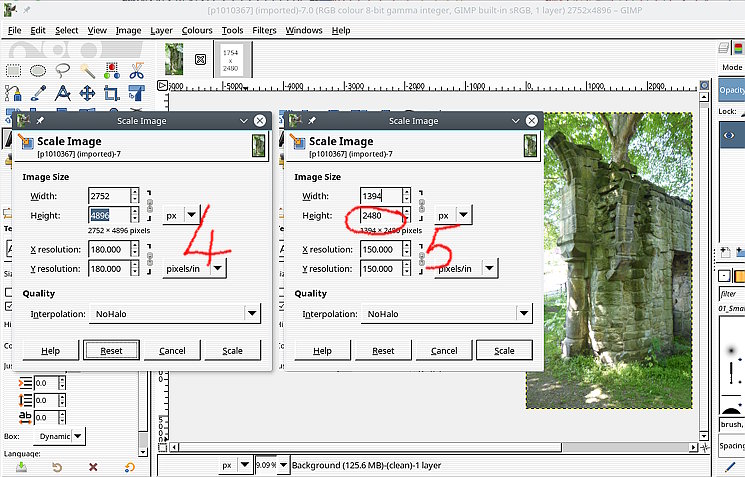The height and width of the screenshot is (477, 745).
Task: Choose the Move tool in the toolbox
Action: coord(87,94)
